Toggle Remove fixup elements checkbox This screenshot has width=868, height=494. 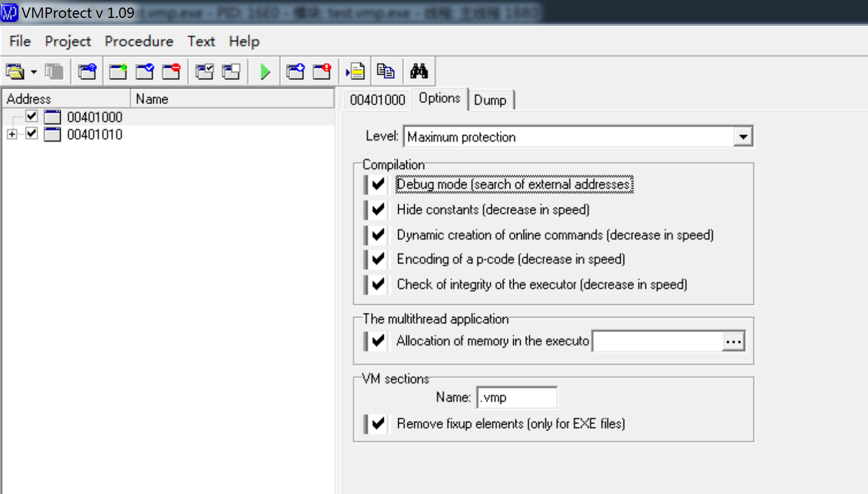click(x=377, y=423)
